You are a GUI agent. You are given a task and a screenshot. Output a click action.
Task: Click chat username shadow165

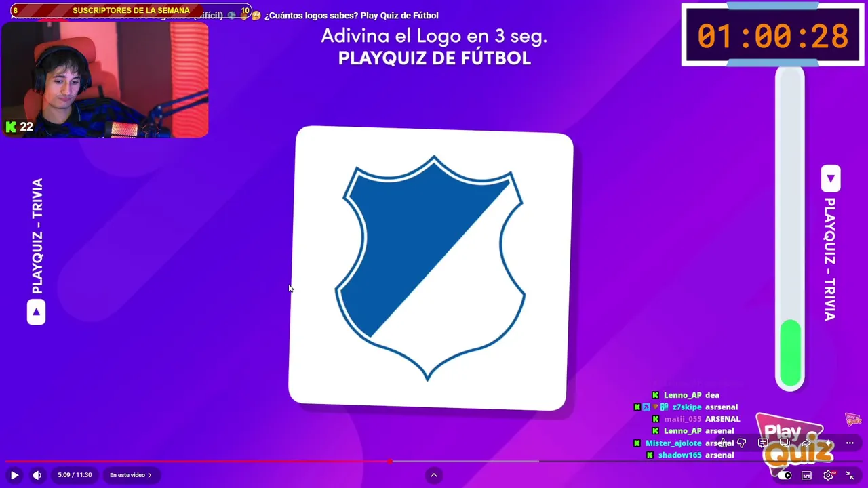(679, 455)
